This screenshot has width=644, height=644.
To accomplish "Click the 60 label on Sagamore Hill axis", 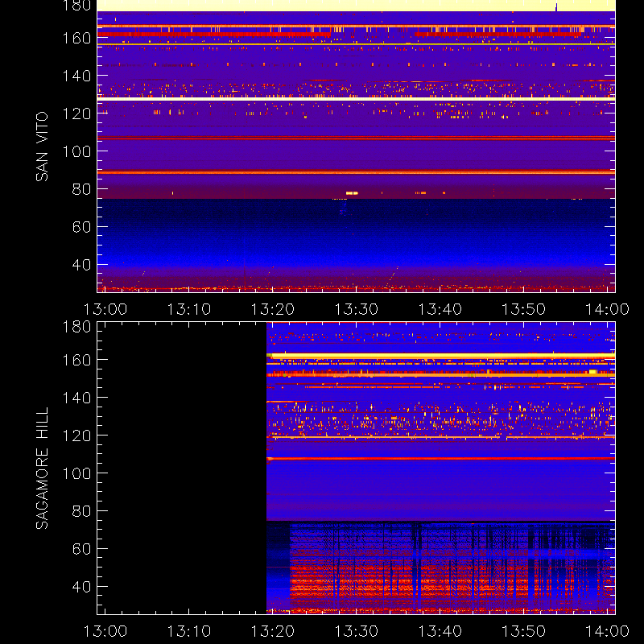I will (x=81, y=549).
